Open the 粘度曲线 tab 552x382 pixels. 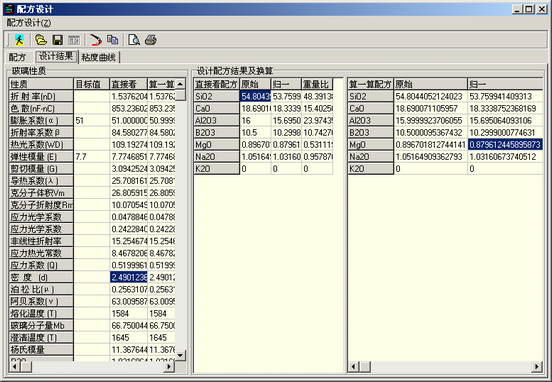tap(99, 57)
